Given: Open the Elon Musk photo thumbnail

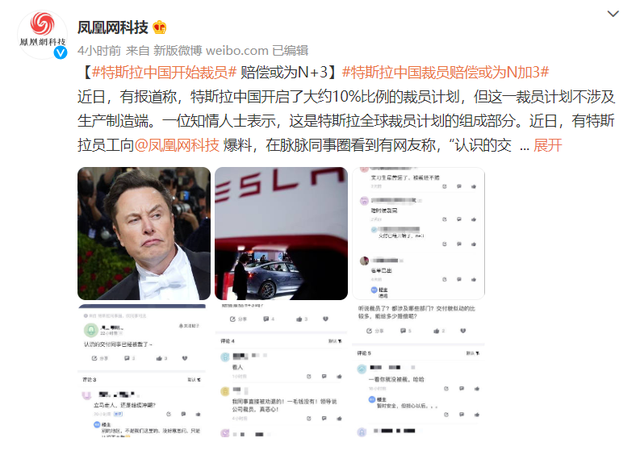Looking at the screenshot, I should point(144,233).
